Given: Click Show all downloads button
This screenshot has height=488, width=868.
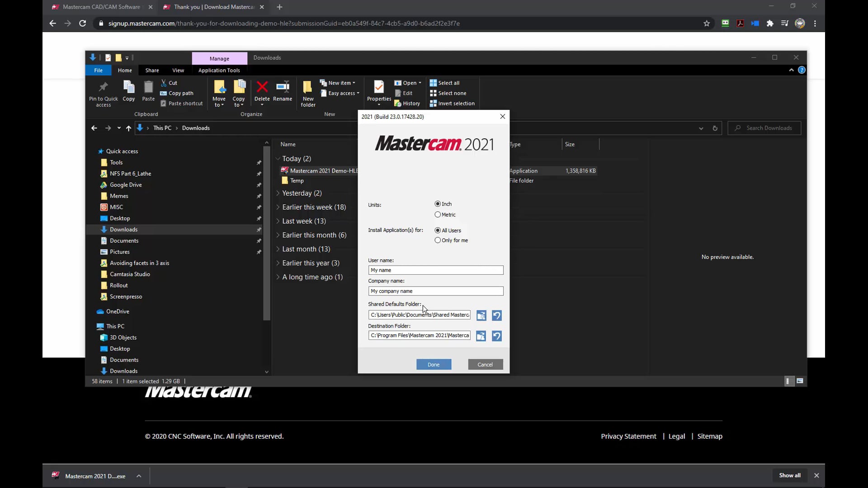Looking at the screenshot, I should (x=789, y=475).
